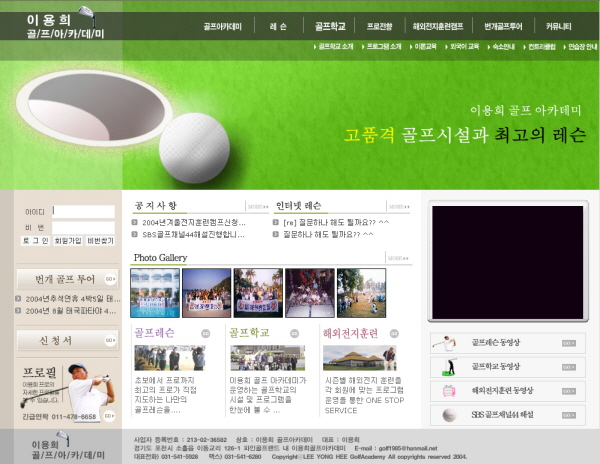The width and height of the screenshot is (600, 464).
Task: Click the 이용희 골프아카데미 header logo
Action: (x=65, y=24)
